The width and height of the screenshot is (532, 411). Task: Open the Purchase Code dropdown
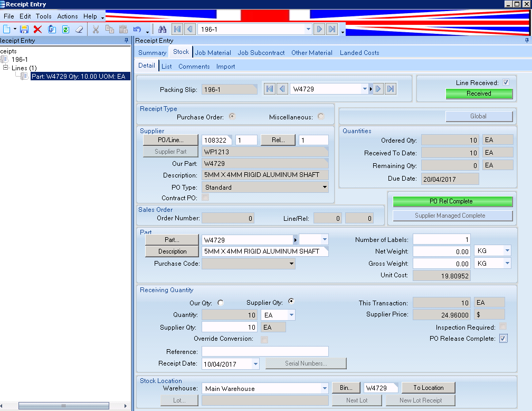point(291,264)
